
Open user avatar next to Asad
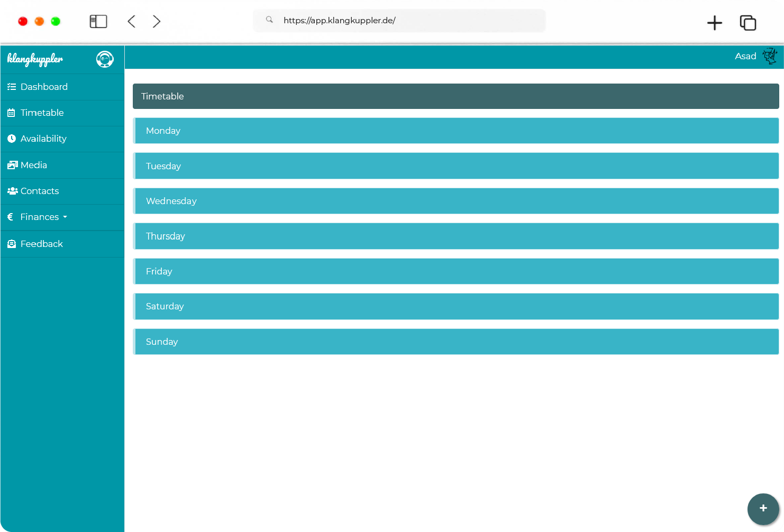[x=770, y=56]
